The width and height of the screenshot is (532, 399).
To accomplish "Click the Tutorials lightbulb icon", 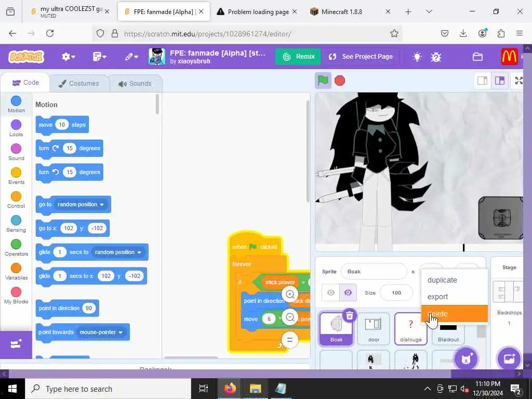I will pos(417,57).
